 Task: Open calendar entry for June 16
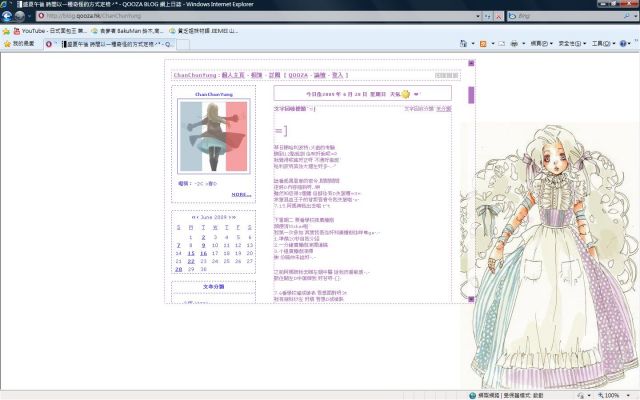pyautogui.click(x=203, y=253)
